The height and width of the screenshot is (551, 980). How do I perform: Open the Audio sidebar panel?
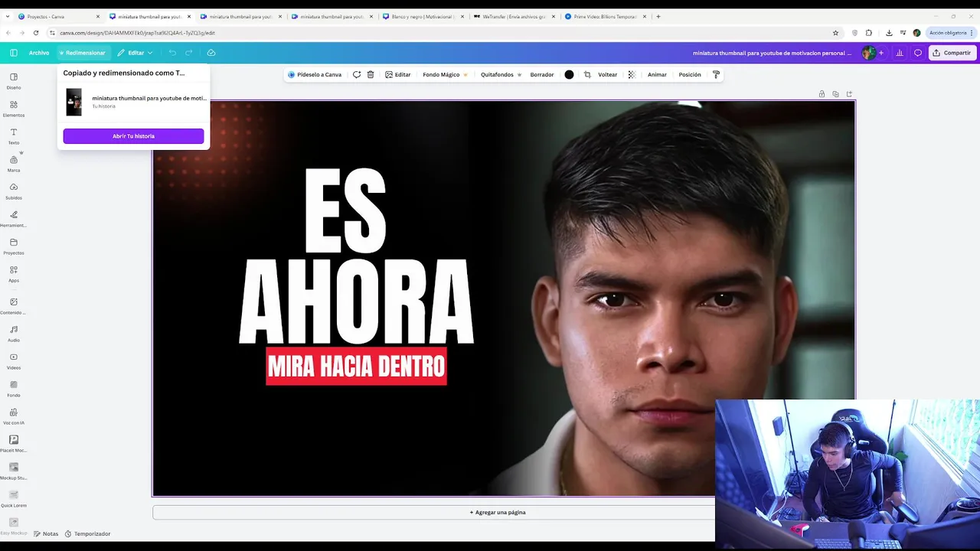click(x=14, y=333)
